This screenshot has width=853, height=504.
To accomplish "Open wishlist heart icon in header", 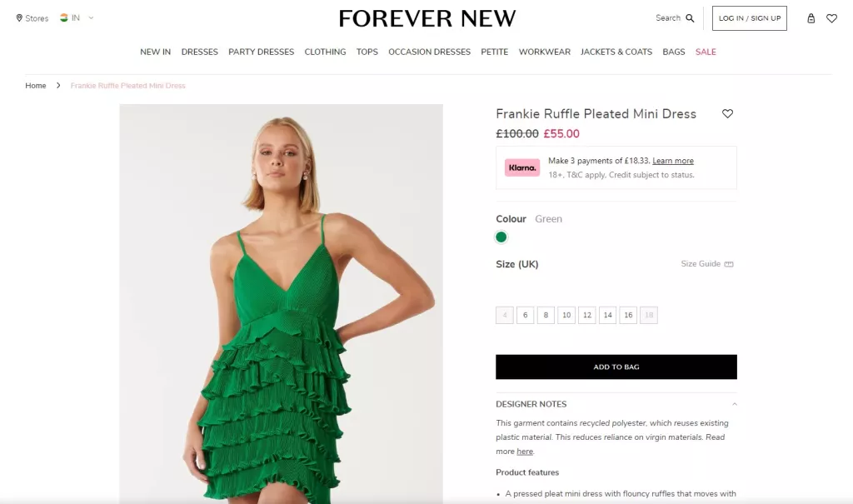I will pos(832,18).
